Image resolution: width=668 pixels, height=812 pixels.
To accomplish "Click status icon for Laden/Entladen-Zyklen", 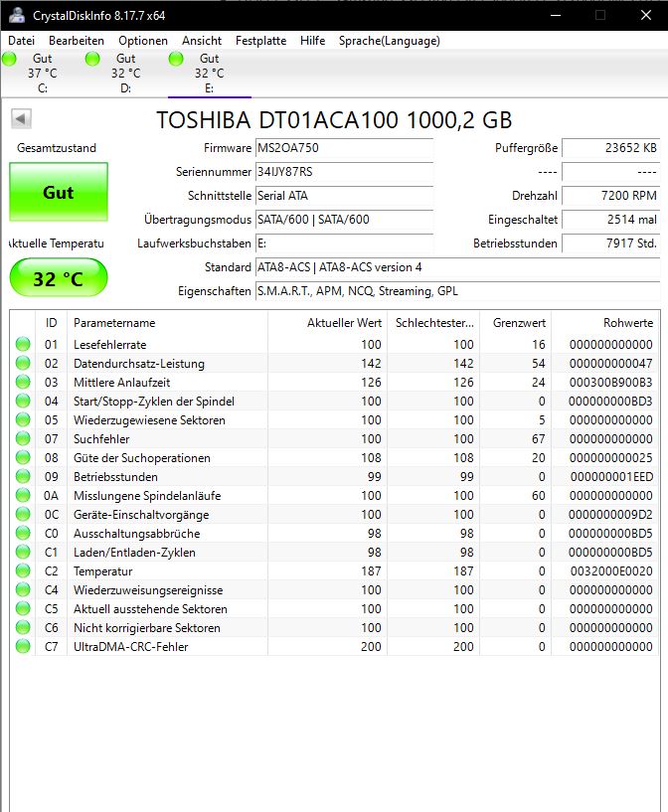I will coord(23,552).
